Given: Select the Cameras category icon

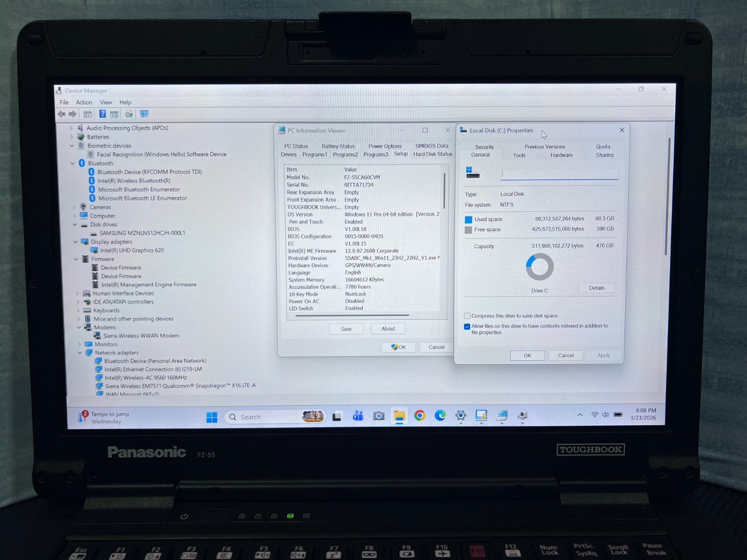Looking at the screenshot, I should pyautogui.click(x=83, y=207).
